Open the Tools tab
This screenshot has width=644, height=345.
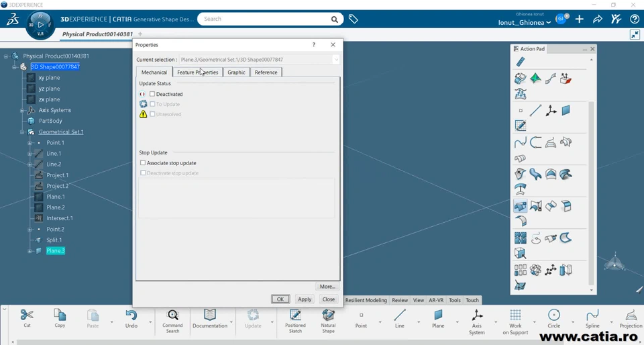point(455,300)
